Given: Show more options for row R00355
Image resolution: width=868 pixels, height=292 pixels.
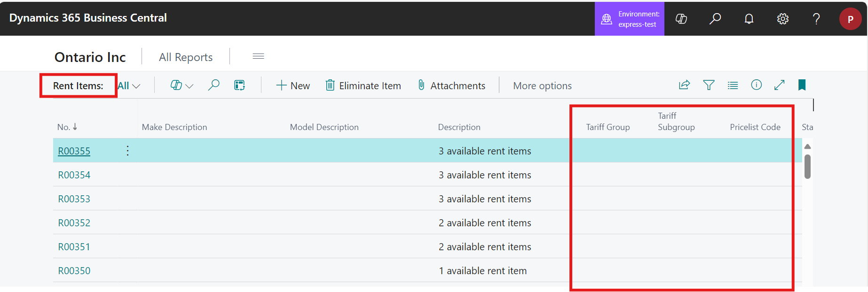Looking at the screenshot, I should (x=127, y=151).
